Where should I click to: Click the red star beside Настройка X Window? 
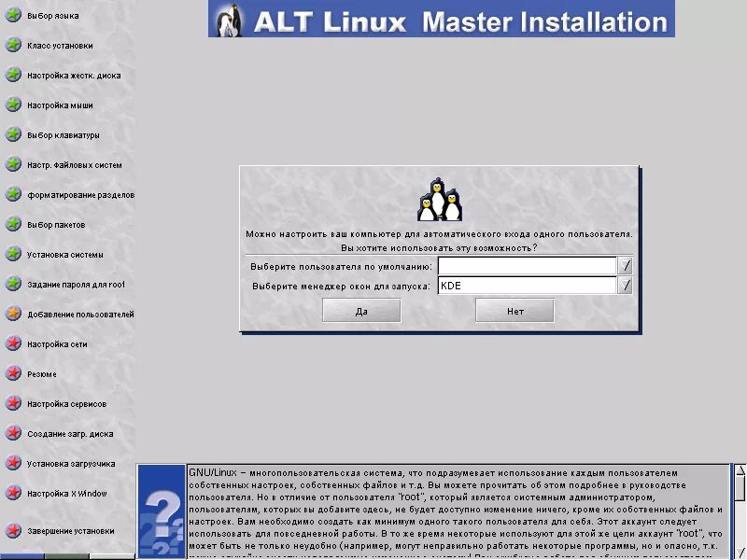click(x=13, y=493)
